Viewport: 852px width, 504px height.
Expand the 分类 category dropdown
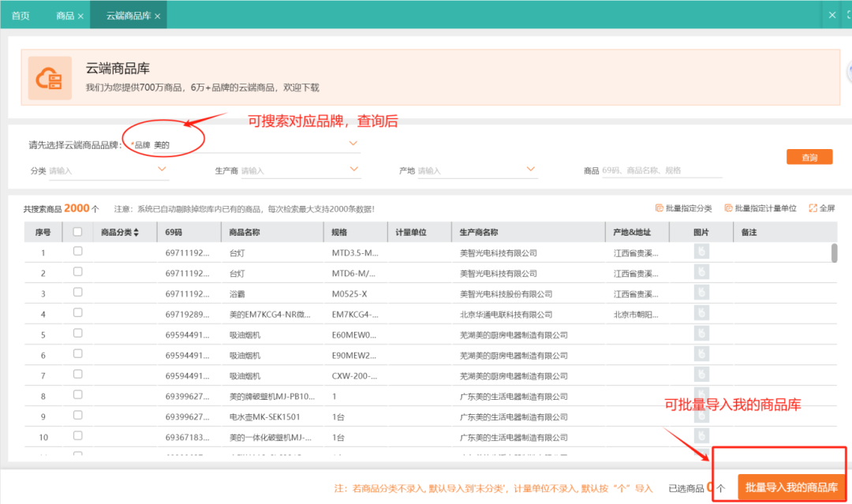(x=162, y=170)
